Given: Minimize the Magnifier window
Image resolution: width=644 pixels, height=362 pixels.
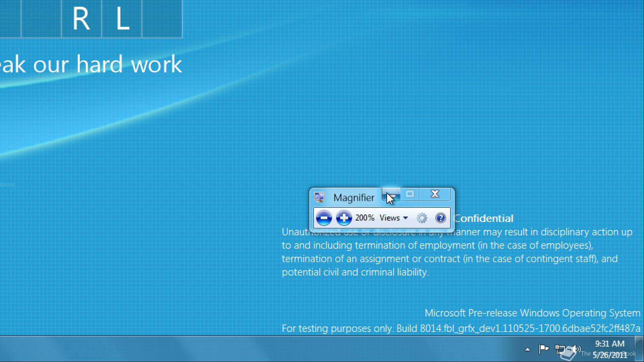Looking at the screenshot, I should [391, 195].
